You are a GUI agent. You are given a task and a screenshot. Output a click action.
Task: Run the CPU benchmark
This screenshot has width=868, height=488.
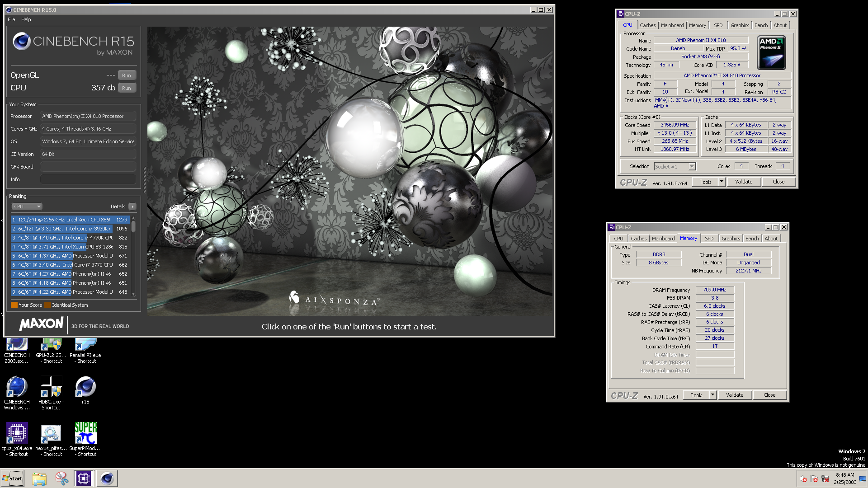point(127,88)
